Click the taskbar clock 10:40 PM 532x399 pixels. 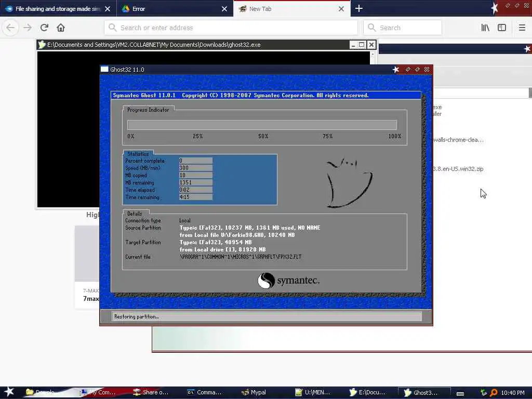pyautogui.click(x=513, y=393)
